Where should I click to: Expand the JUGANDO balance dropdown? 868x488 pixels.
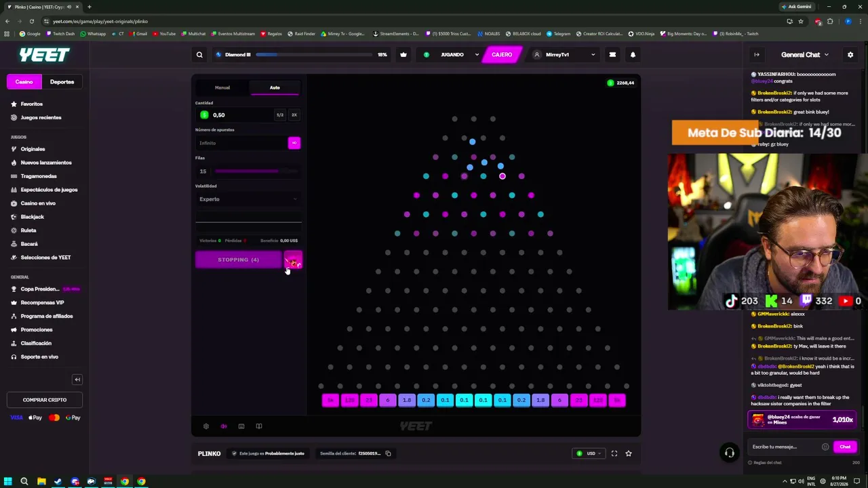click(x=477, y=55)
